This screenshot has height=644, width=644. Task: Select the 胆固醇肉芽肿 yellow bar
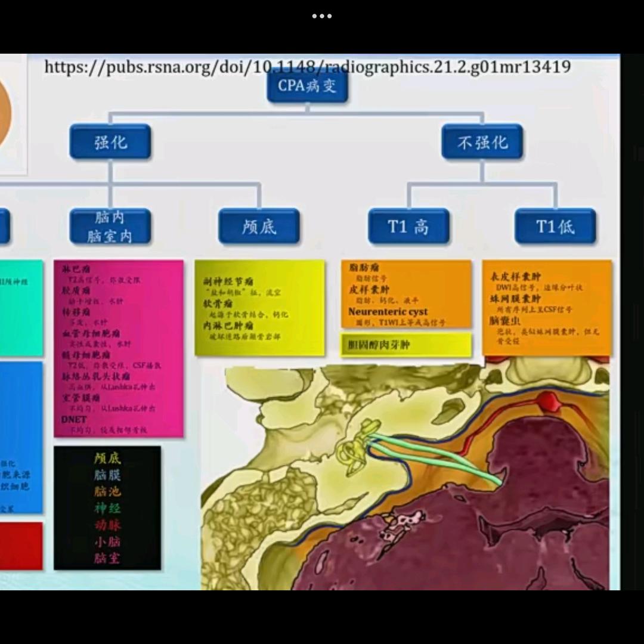pos(405,345)
